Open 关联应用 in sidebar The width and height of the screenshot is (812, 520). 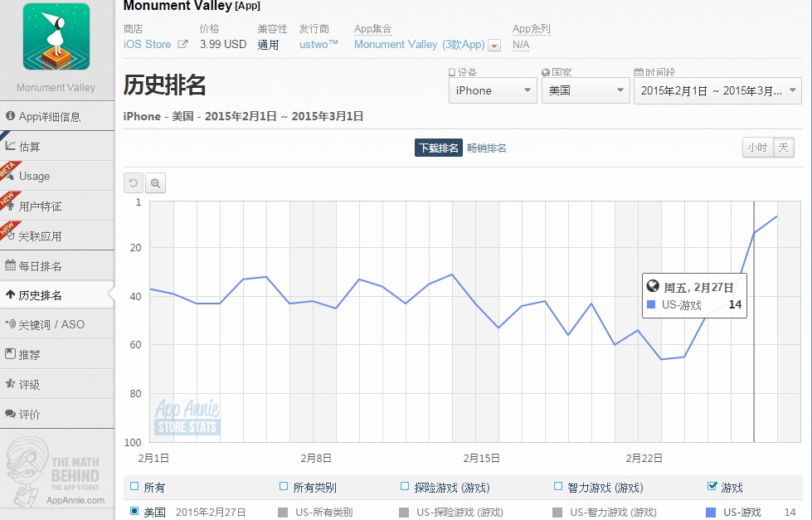[57, 236]
